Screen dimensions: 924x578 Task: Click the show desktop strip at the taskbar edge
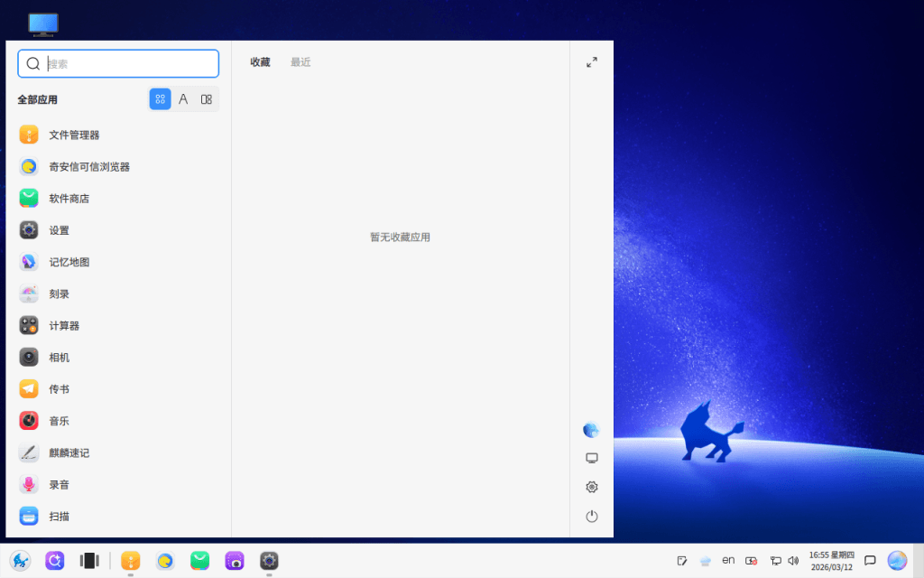(919, 561)
